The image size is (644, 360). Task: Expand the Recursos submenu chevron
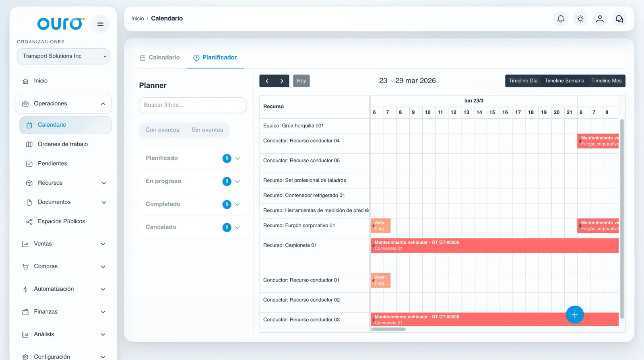click(x=104, y=183)
